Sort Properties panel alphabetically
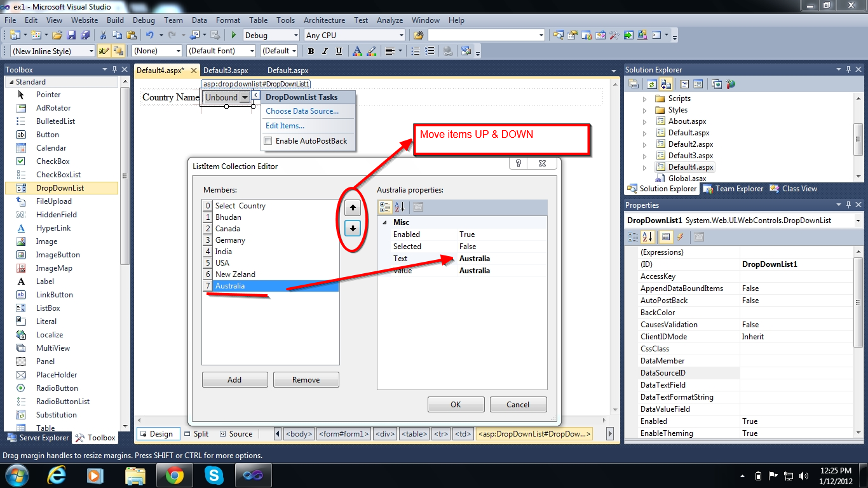 [x=648, y=237]
